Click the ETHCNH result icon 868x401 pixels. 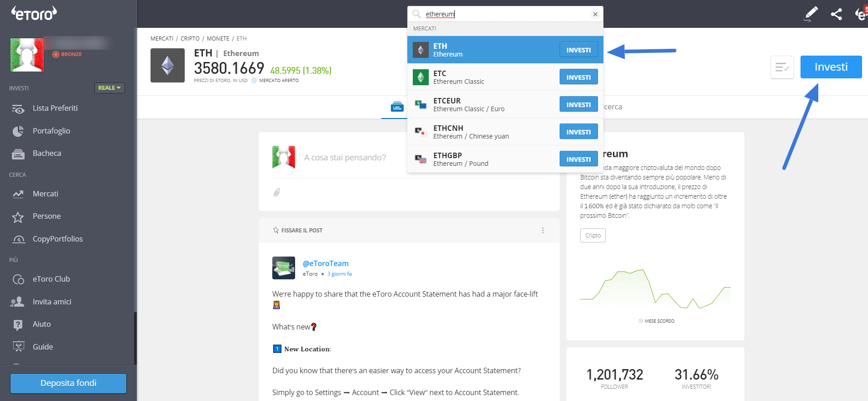[x=421, y=132]
